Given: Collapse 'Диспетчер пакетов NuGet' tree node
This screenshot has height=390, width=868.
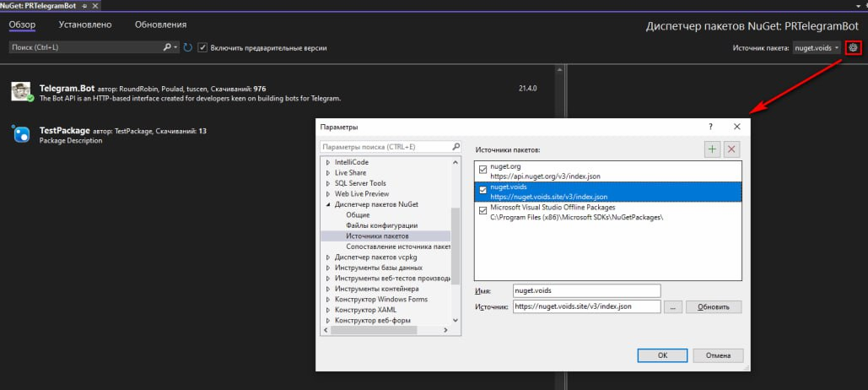Looking at the screenshot, I should point(329,204).
